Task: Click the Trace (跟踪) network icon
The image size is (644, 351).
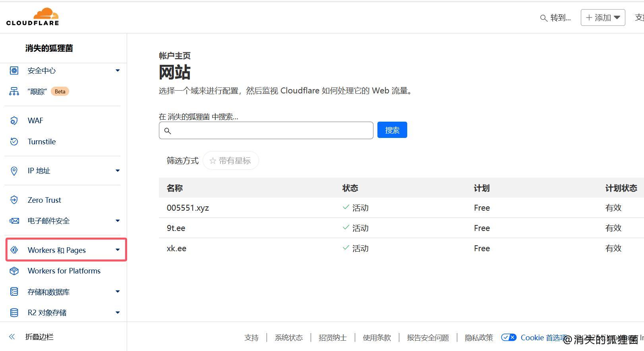Action: click(14, 91)
